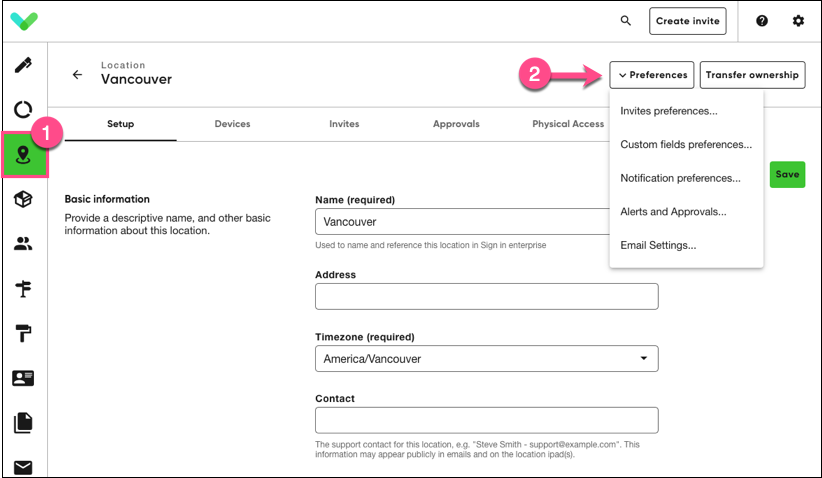
Task: Expand the Preferences dropdown button
Action: click(652, 75)
